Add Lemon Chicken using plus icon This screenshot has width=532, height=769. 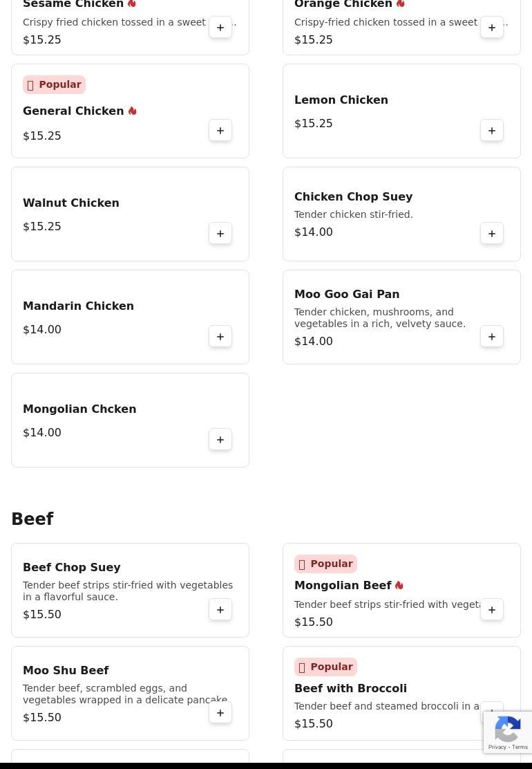tap(492, 131)
